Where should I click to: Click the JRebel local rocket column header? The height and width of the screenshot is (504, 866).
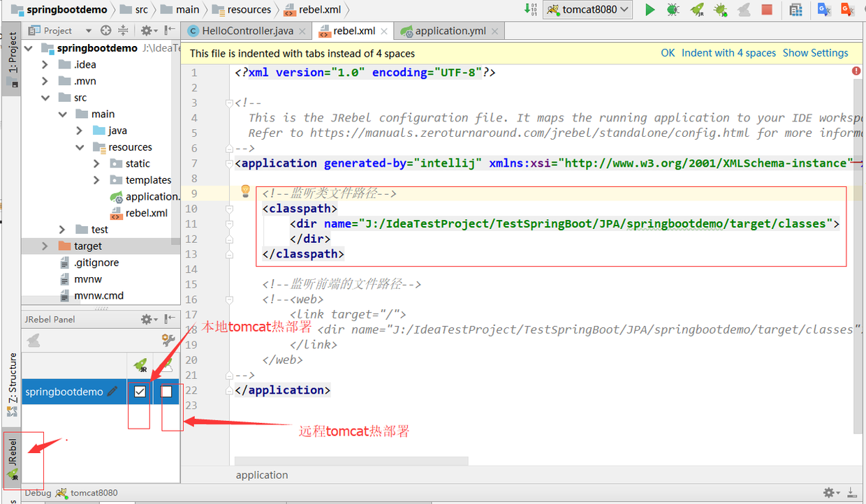(x=140, y=365)
